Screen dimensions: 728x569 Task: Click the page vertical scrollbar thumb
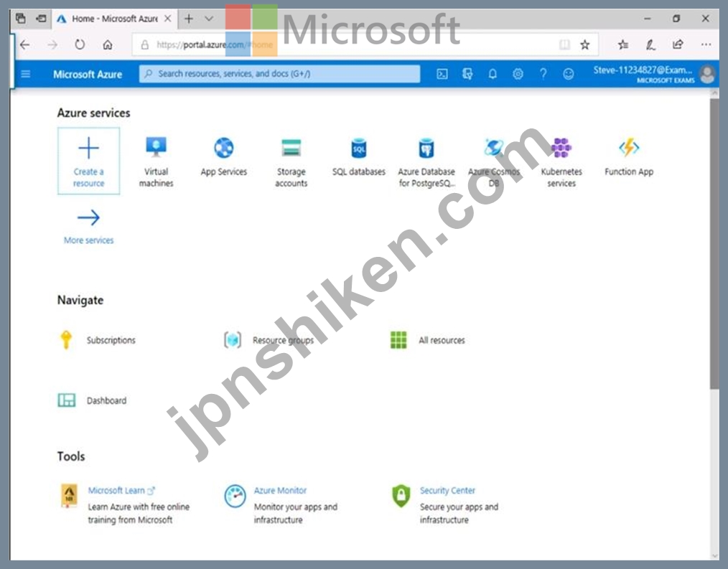[714, 243]
